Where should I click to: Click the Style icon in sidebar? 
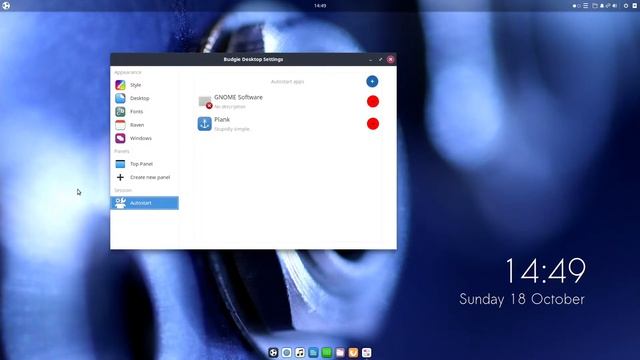[x=120, y=85]
